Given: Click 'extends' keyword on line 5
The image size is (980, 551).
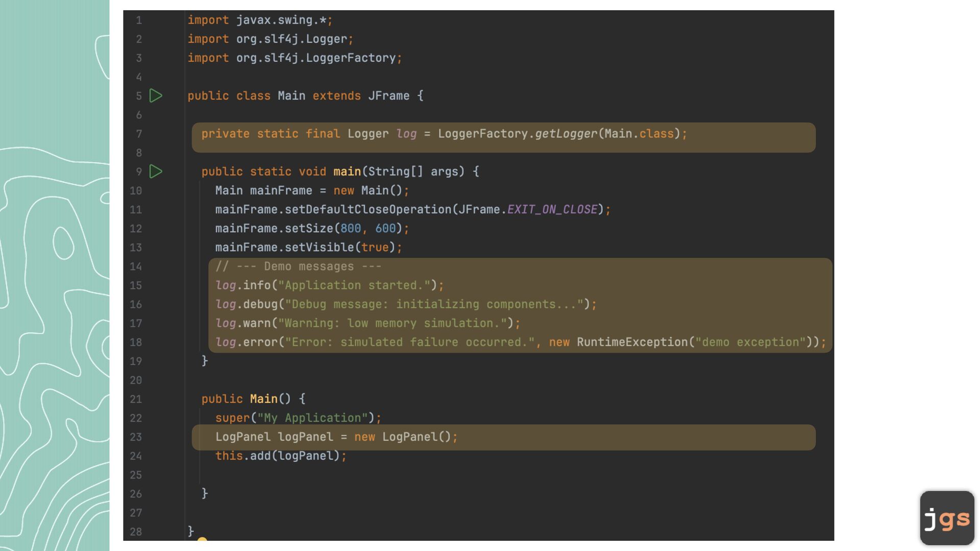Looking at the screenshot, I should (x=336, y=96).
